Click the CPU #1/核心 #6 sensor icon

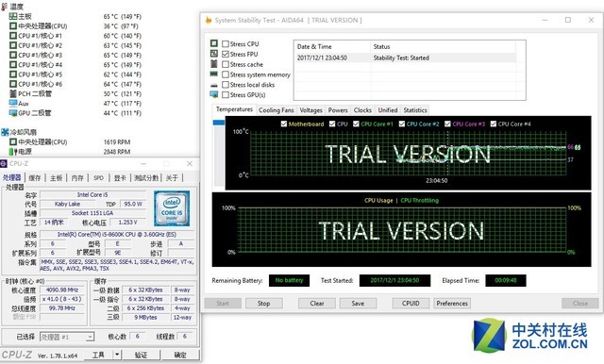coord(12,84)
